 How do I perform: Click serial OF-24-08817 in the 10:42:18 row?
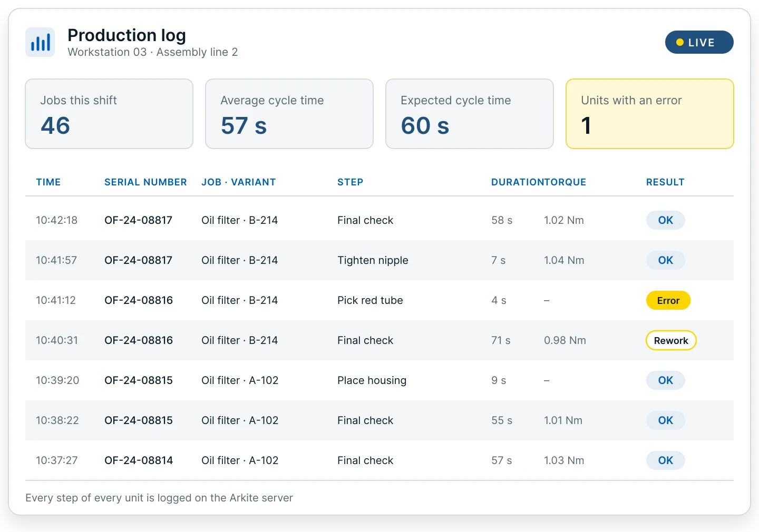pos(139,220)
